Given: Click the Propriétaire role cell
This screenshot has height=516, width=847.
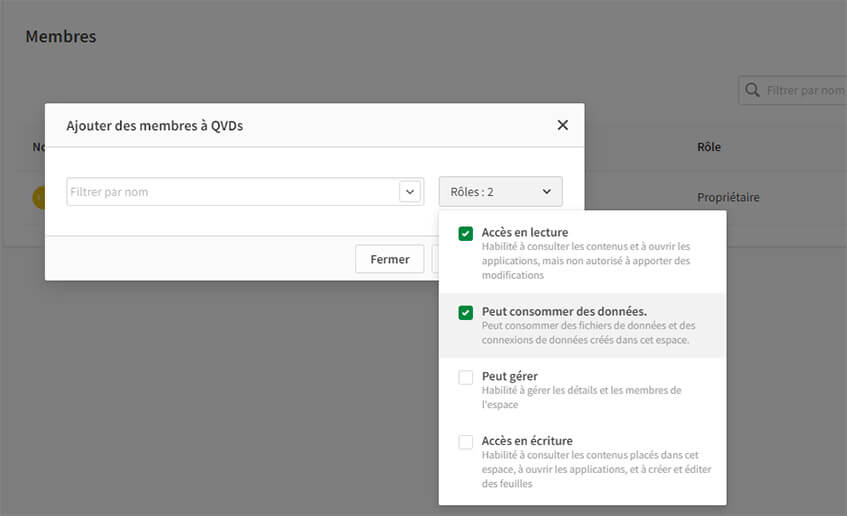Looking at the screenshot, I should pyautogui.click(x=728, y=197).
